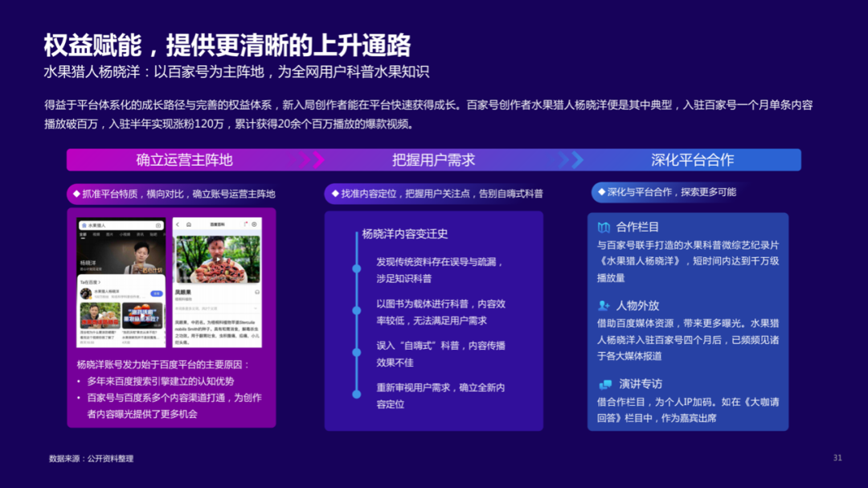This screenshot has width=868, height=488.
Task: Open the first video thumbnail under 水果猎人杨晓洋
Action: pos(100,316)
